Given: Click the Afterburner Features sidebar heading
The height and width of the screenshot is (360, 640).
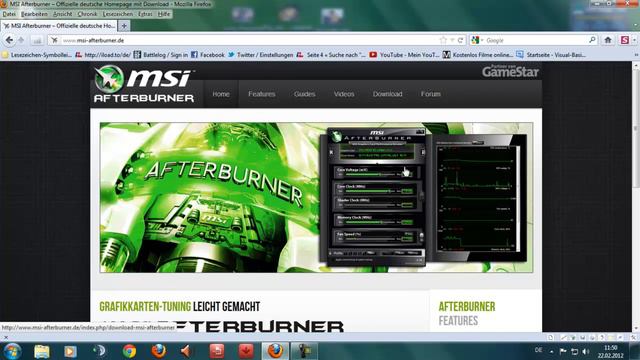Looking at the screenshot, I should click(467, 313).
